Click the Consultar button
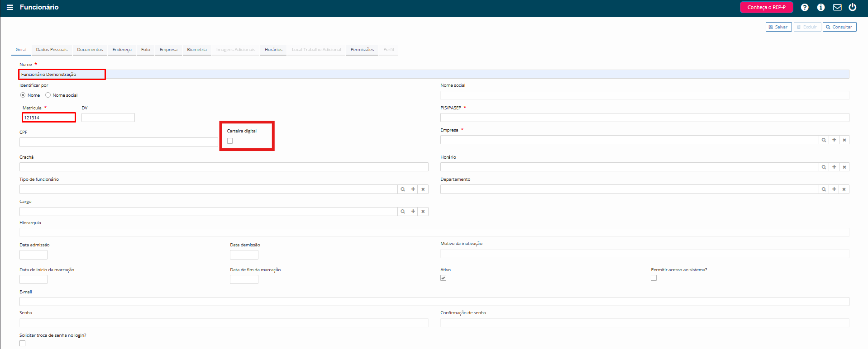This screenshot has width=868, height=349. 839,27
